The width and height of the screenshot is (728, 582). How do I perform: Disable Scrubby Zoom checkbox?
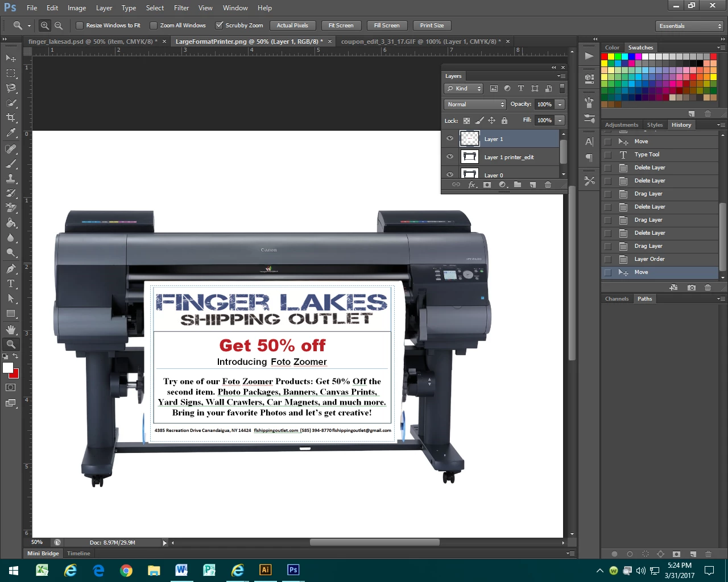tap(219, 26)
